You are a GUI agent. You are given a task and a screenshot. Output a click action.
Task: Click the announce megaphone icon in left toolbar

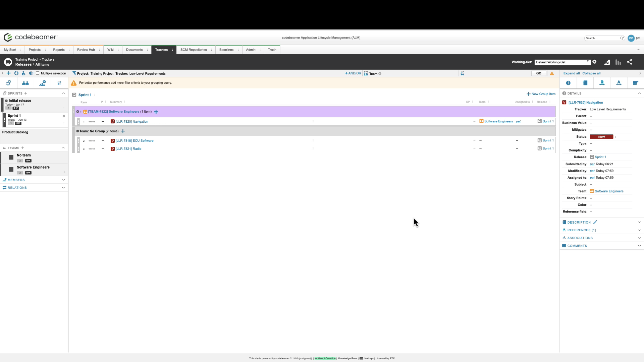[x=31, y=73]
